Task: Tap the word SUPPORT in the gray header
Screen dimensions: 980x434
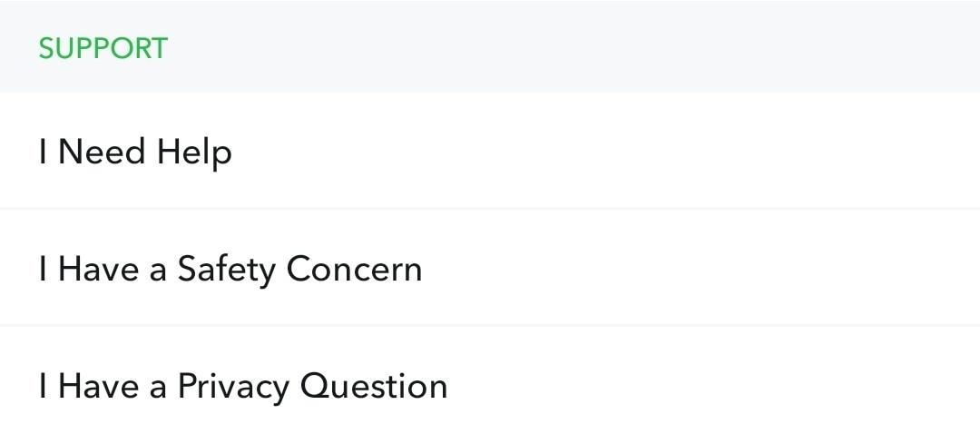Action: click(103, 48)
